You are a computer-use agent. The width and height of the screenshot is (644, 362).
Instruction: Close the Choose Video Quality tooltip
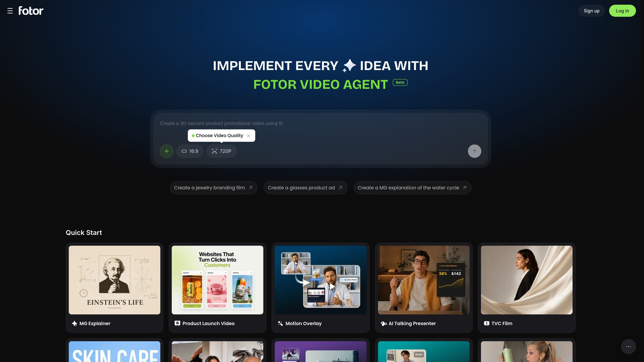(x=249, y=136)
